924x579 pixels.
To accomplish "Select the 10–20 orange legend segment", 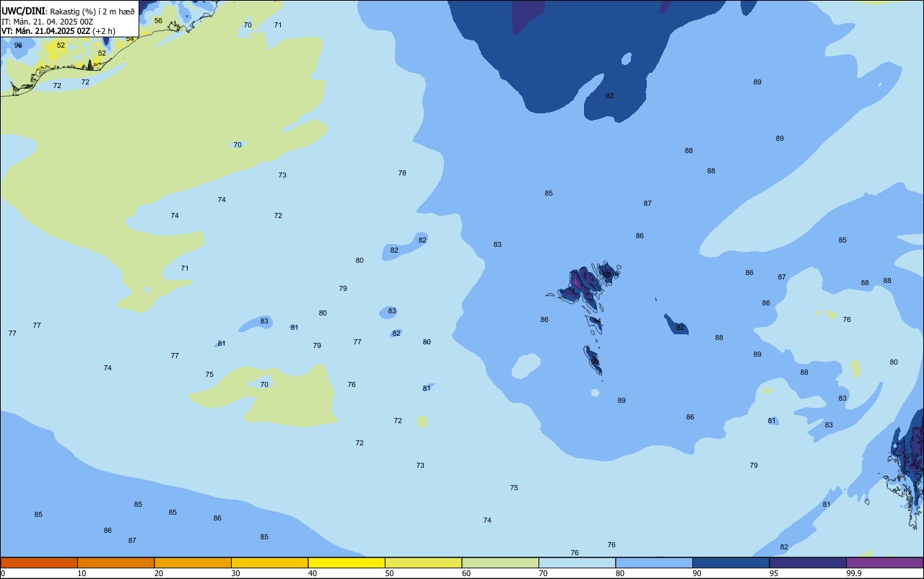I will [115, 562].
